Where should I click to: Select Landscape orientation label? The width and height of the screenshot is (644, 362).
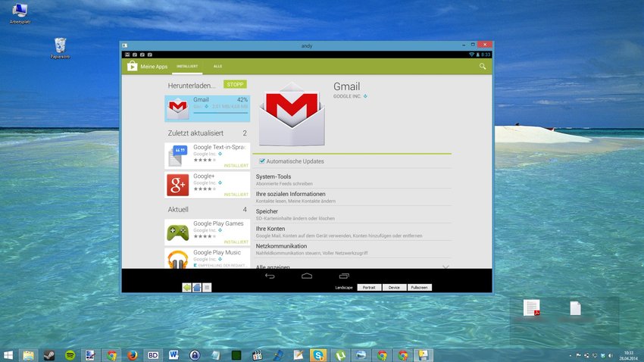[344, 287]
